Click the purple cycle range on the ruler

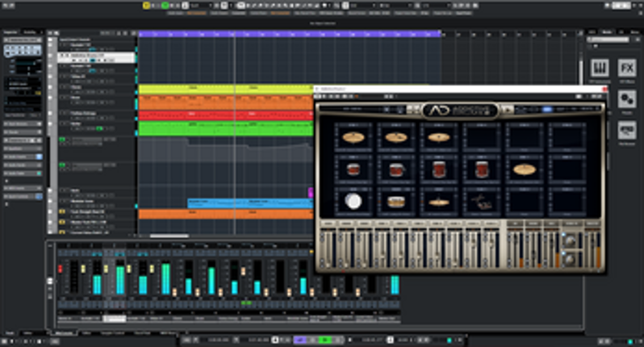click(x=290, y=34)
